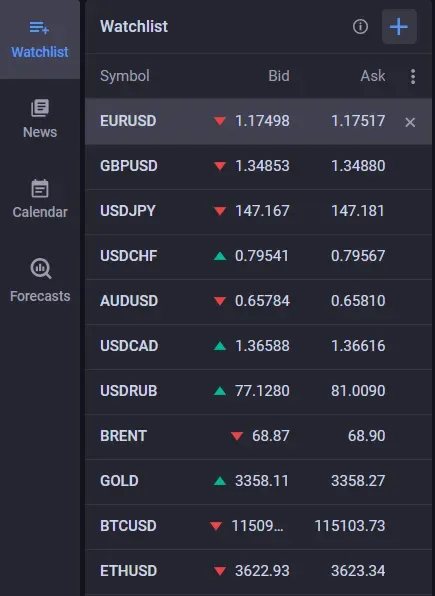The width and height of the screenshot is (435, 596).
Task: Open the Watchlist sidebar icon
Action: [40, 27]
